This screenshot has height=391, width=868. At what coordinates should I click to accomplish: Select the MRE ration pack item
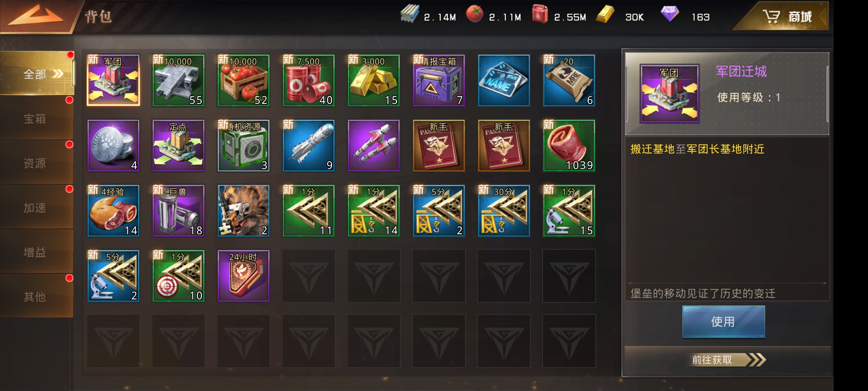[x=569, y=80]
